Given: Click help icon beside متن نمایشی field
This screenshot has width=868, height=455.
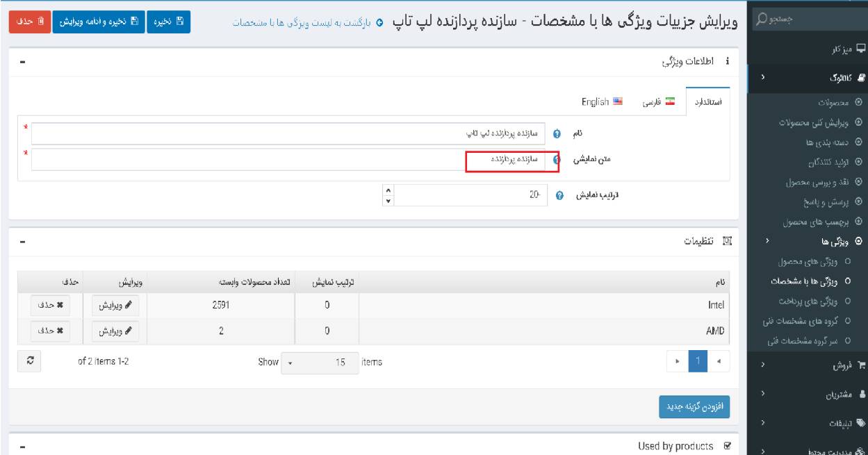Looking at the screenshot, I should 557,160.
